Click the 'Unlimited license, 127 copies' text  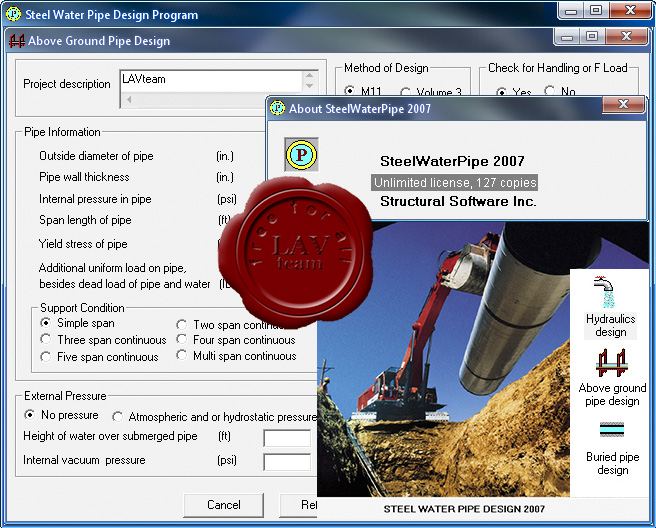pyautogui.click(x=455, y=182)
